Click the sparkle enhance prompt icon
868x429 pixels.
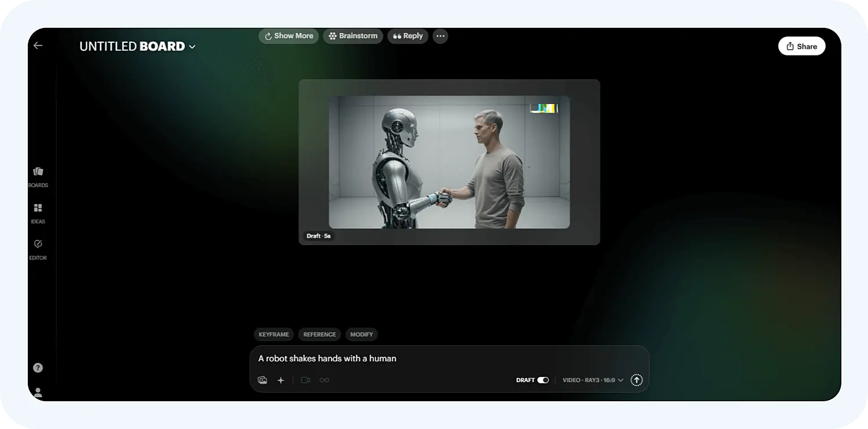(x=281, y=380)
